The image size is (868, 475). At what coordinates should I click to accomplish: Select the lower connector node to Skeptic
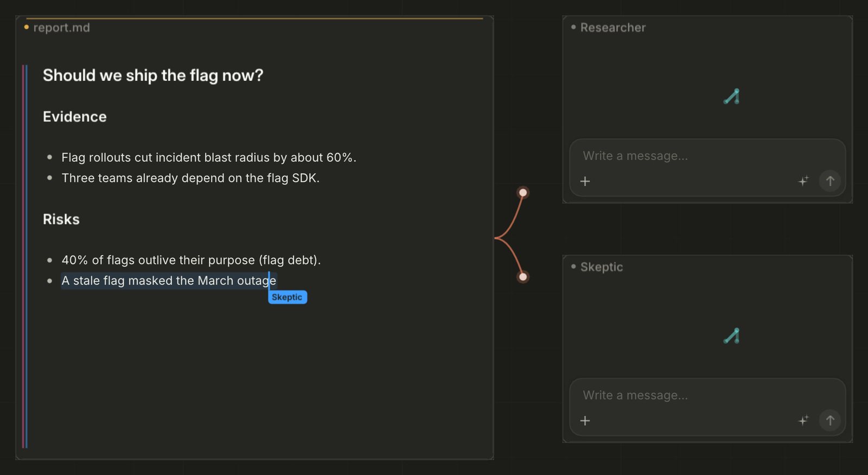(523, 277)
